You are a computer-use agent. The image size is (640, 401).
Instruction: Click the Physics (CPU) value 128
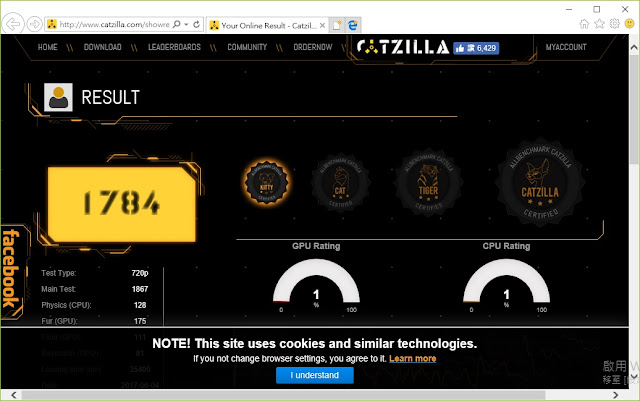pyautogui.click(x=140, y=305)
